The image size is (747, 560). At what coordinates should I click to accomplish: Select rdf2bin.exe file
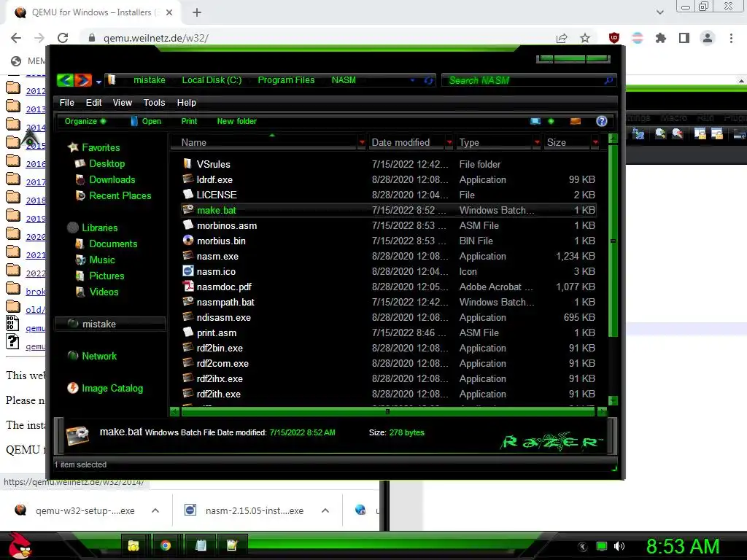pyautogui.click(x=219, y=348)
